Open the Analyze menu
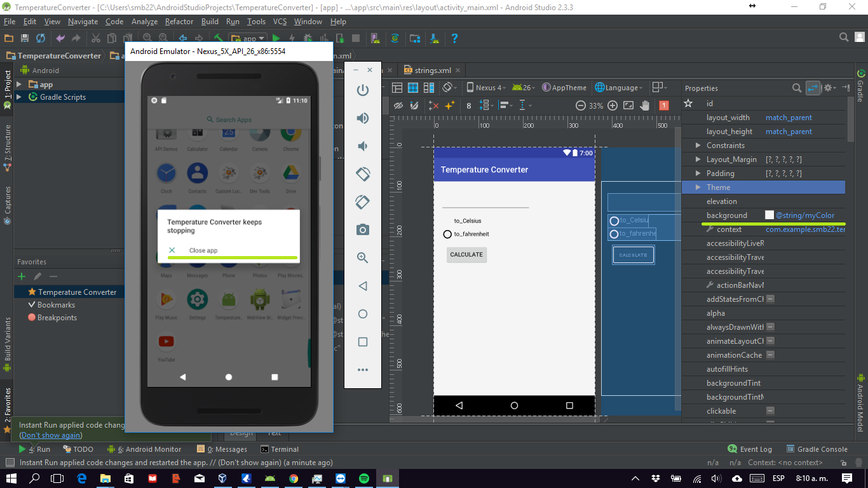868x488 pixels. pos(144,22)
